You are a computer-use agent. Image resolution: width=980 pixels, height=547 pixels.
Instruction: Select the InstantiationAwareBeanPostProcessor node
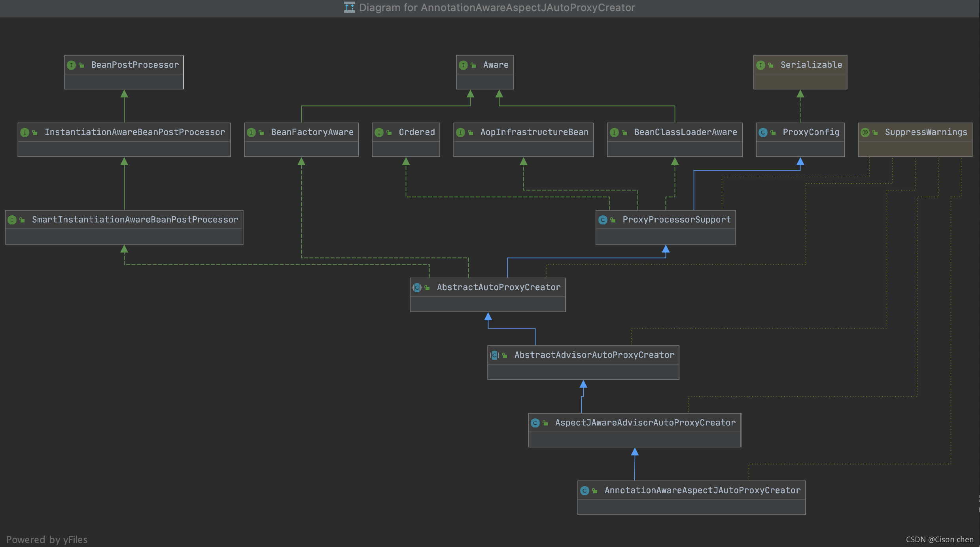click(134, 132)
